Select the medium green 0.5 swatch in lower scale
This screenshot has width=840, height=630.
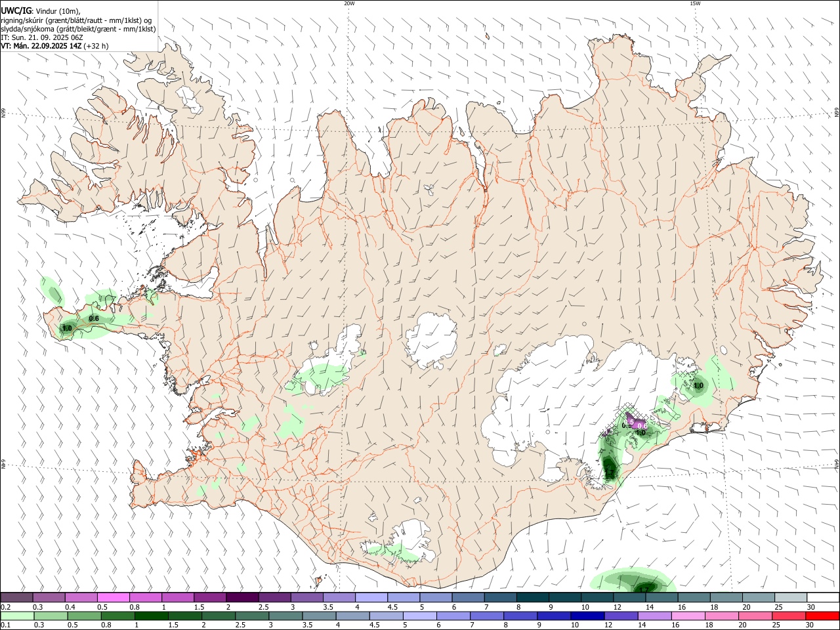point(85,616)
